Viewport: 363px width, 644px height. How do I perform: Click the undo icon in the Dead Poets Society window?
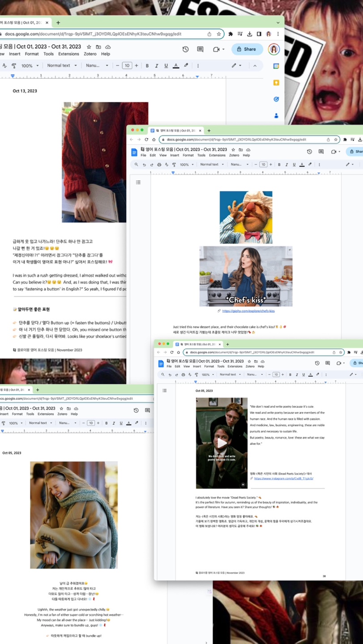169,375
